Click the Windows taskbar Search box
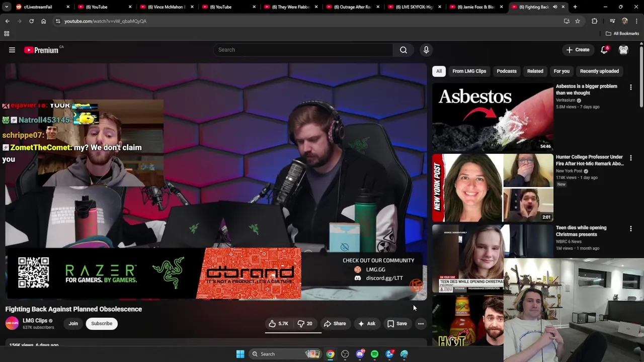Image resolution: width=644 pixels, height=362 pixels. [285, 354]
